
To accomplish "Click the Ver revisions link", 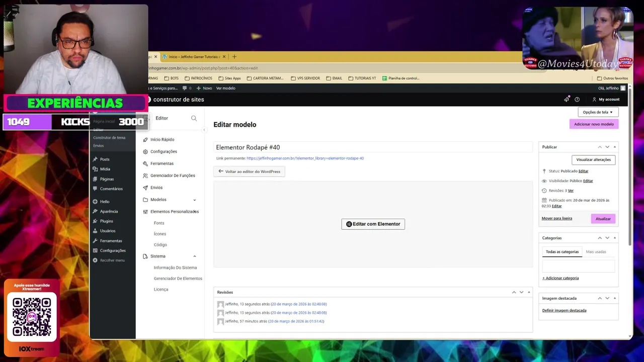I will (571, 191).
